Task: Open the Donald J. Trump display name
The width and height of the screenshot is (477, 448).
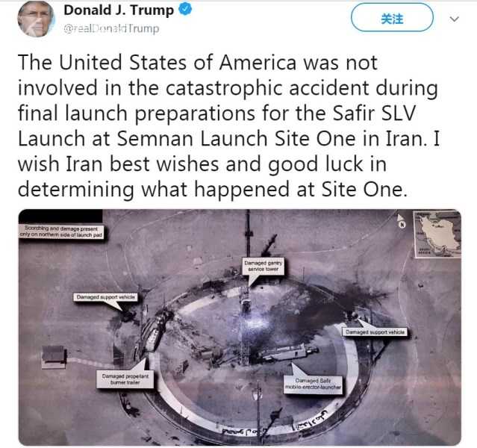Action: pyautogui.click(x=119, y=10)
